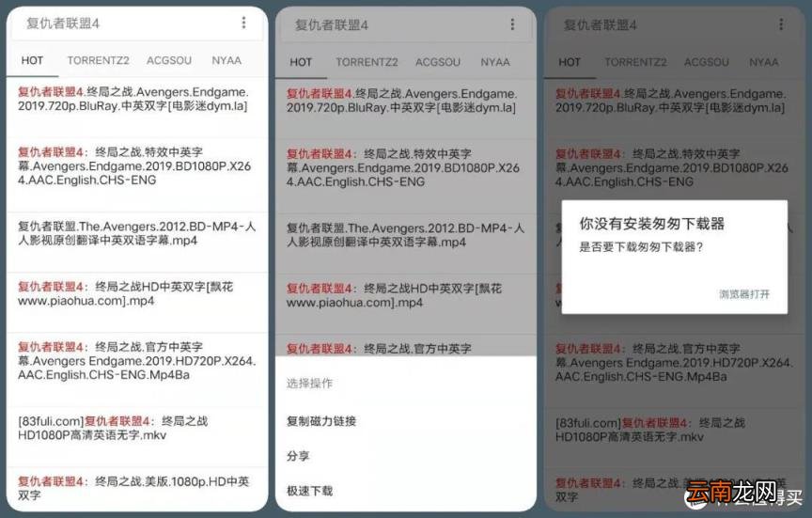Tap the BD1080P.X264 result in the middle screen

pos(406,176)
